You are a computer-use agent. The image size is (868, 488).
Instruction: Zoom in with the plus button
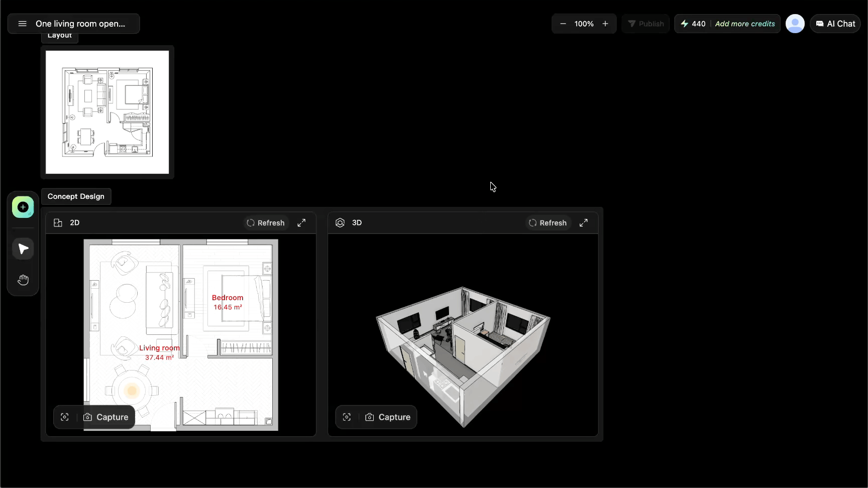pyautogui.click(x=605, y=24)
